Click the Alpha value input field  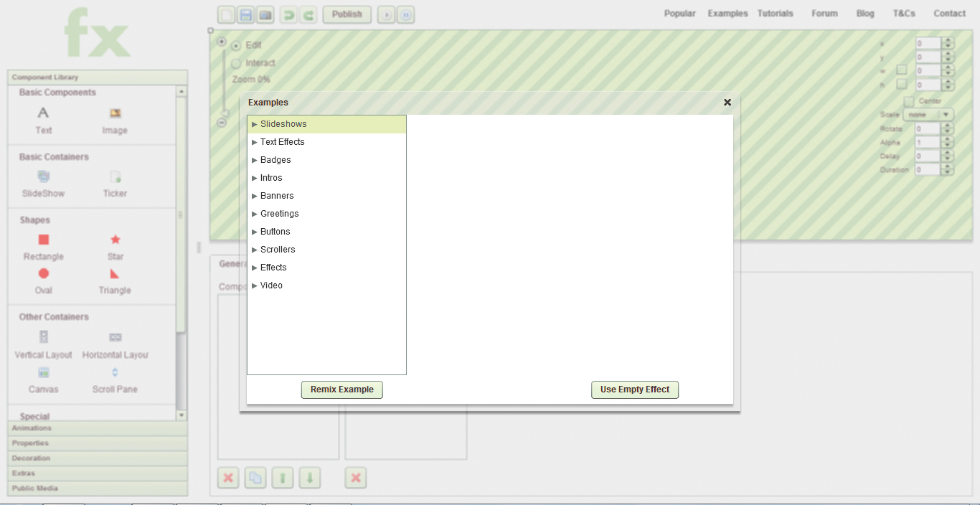pos(928,143)
